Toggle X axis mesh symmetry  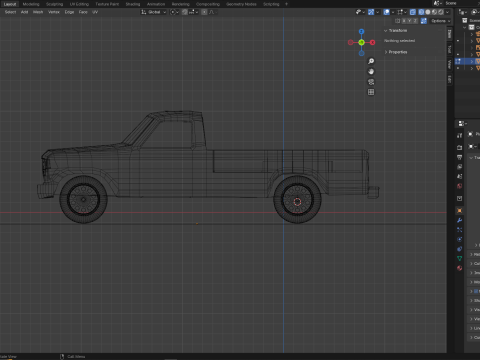(404, 21)
